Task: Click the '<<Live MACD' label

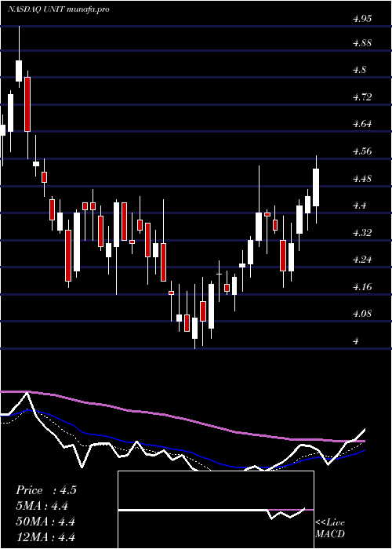Action: 330,528
